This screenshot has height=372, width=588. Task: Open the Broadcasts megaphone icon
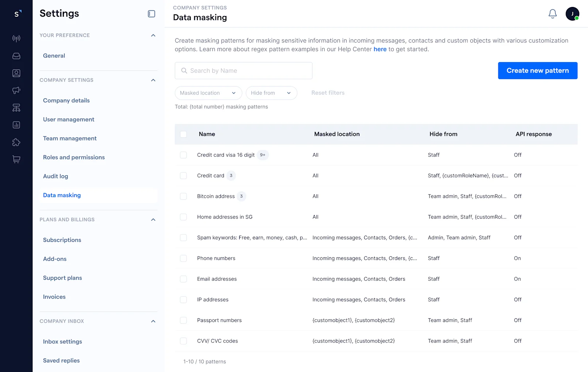click(x=16, y=90)
